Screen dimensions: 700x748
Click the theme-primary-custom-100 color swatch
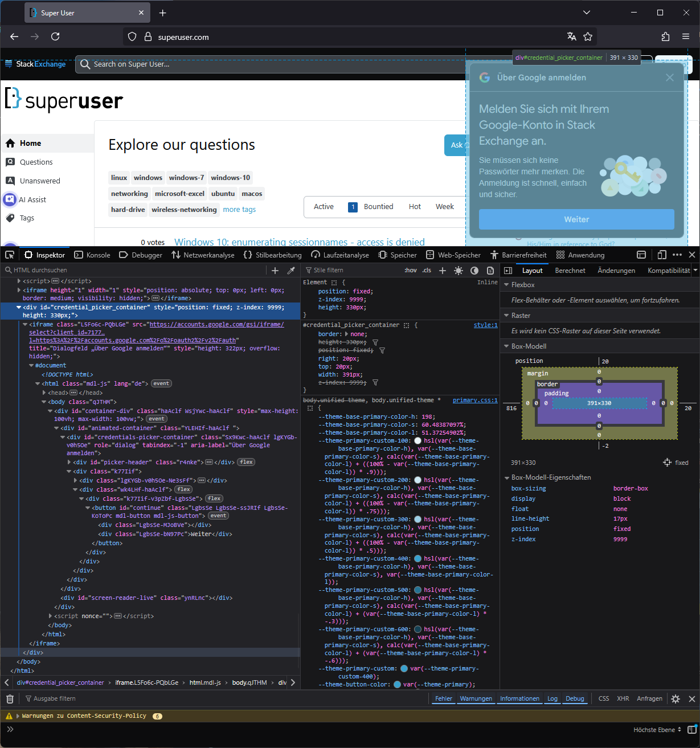pyautogui.click(x=417, y=441)
